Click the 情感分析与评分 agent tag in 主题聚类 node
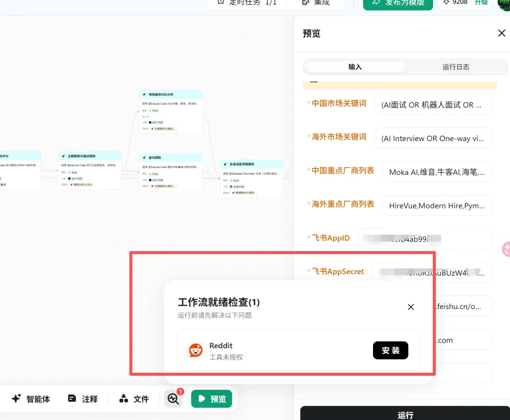The image size is (510, 420). (x=81, y=185)
